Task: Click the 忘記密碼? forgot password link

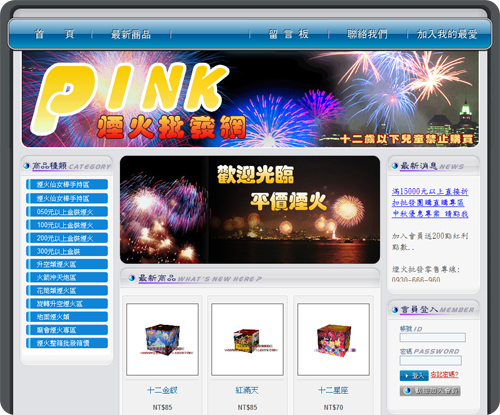Action: click(444, 375)
